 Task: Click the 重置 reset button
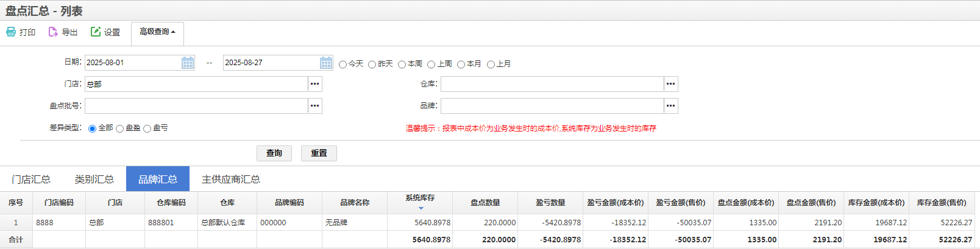pos(319,153)
